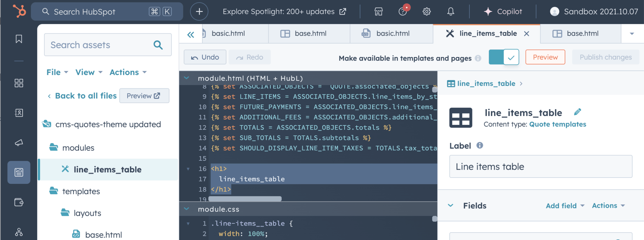This screenshot has height=240, width=644.
Task: Click the large module table icon in inspector
Action: pyautogui.click(x=461, y=118)
